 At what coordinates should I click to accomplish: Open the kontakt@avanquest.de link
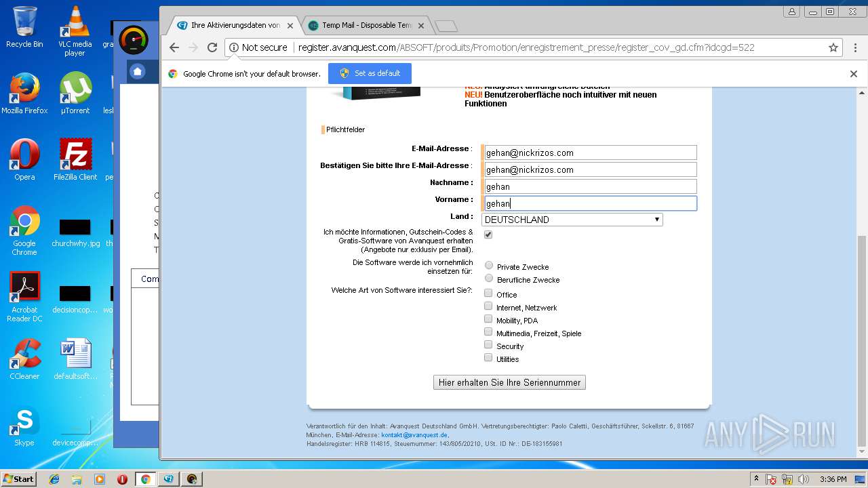[x=414, y=435]
